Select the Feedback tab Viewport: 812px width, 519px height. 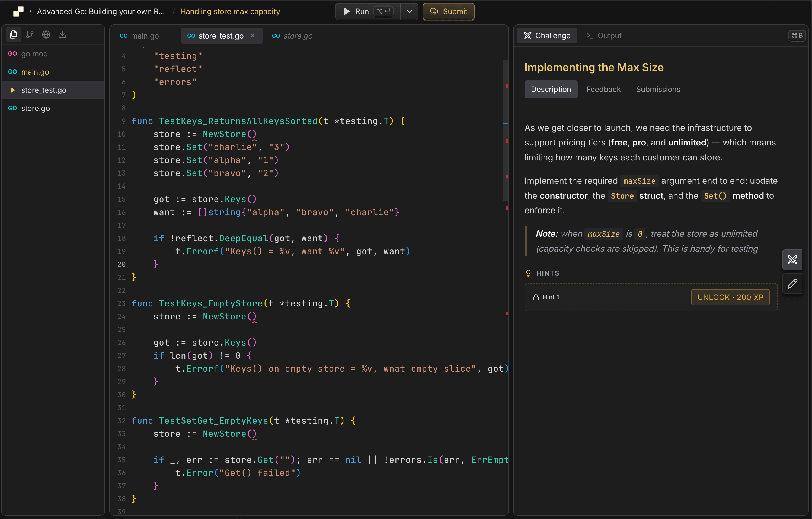coord(603,89)
